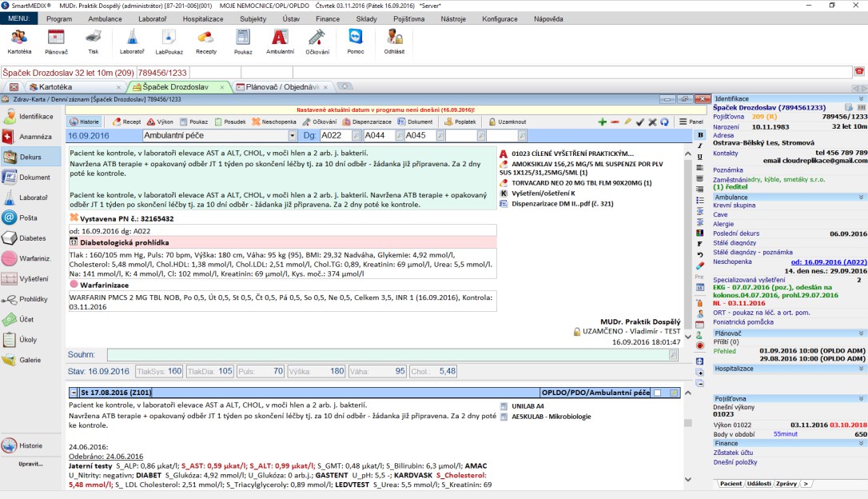Toggle the Uzamknout lock button

tap(507, 122)
